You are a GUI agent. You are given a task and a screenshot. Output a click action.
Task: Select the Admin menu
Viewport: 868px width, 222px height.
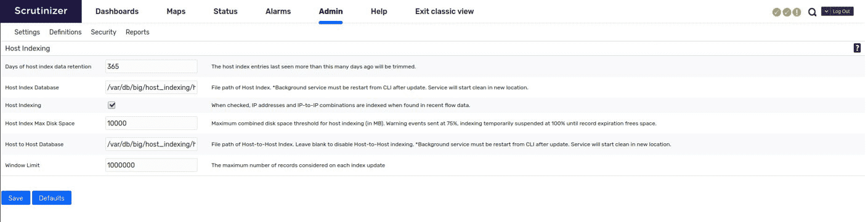[x=331, y=11]
